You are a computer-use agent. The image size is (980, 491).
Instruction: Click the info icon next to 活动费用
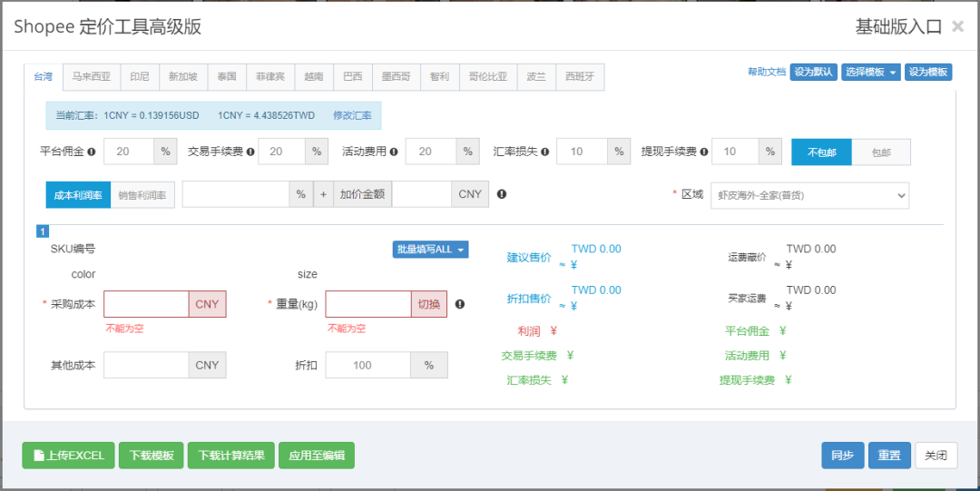point(393,152)
